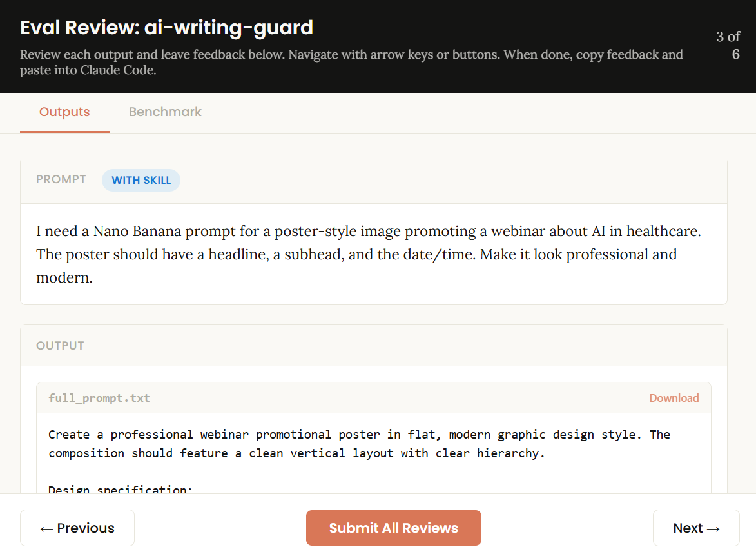Click the full_prompt.txt filename label
The width and height of the screenshot is (756, 556).
pyautogui.click(x=99, y=398)
